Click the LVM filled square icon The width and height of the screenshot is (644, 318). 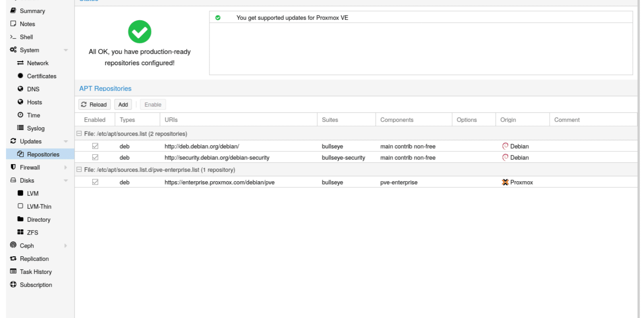20,193
